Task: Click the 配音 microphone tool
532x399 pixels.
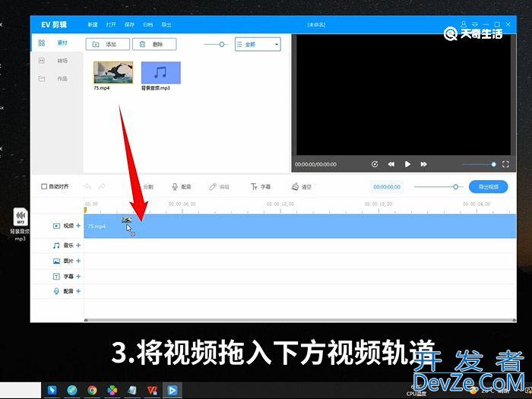Action: tap(182, 187)
